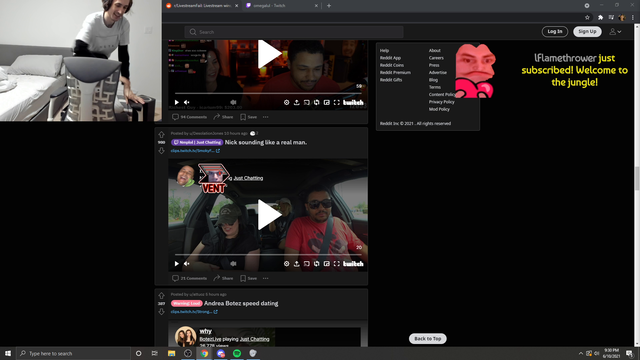The height and width of the screenshot is (360, 640).
Task: Open the clips.twitch.tv link of the Nick post
Action: click(195, 151)
